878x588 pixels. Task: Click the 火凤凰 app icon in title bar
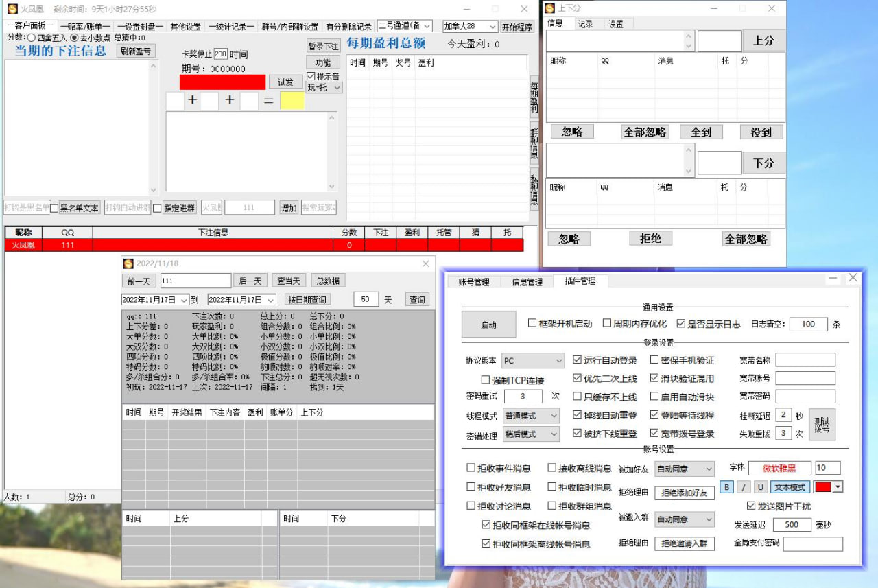[x=11, y=10]
